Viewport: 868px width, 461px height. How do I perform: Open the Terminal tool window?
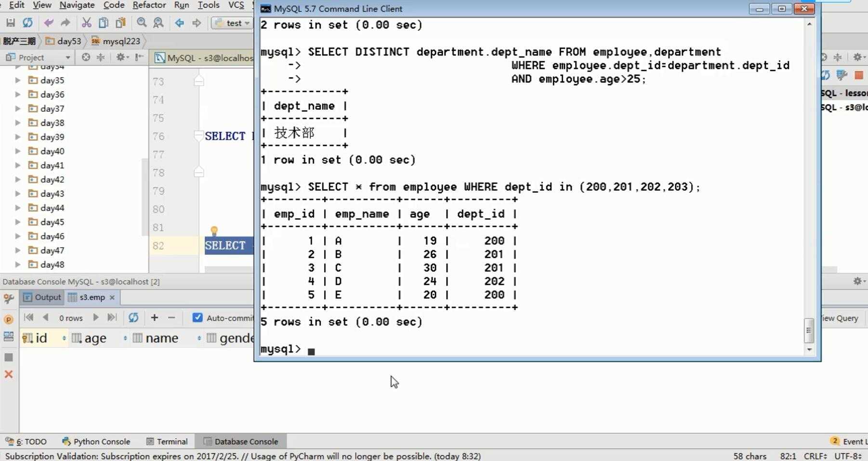[167, 441]
